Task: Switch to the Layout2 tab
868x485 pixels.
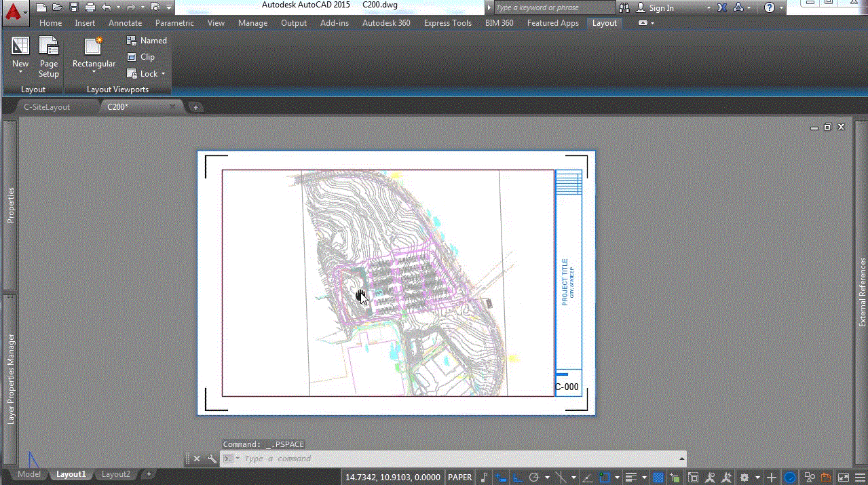Action: pos(115,475)
